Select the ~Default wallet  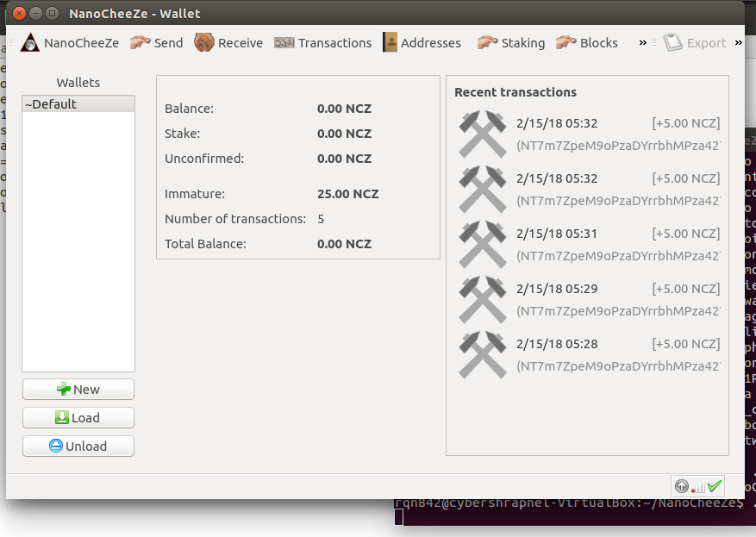pyautogui.click(x=78, y=104)
